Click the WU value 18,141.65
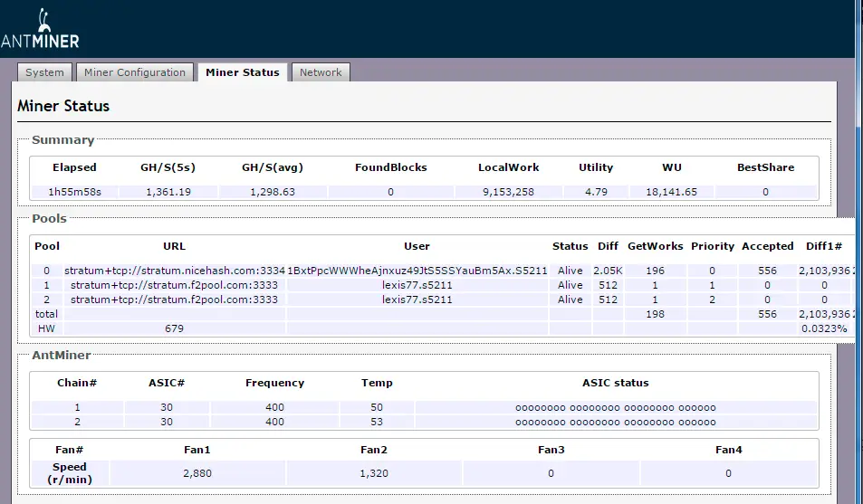Screen dimensions: 863x504 (x=671, y=192)
